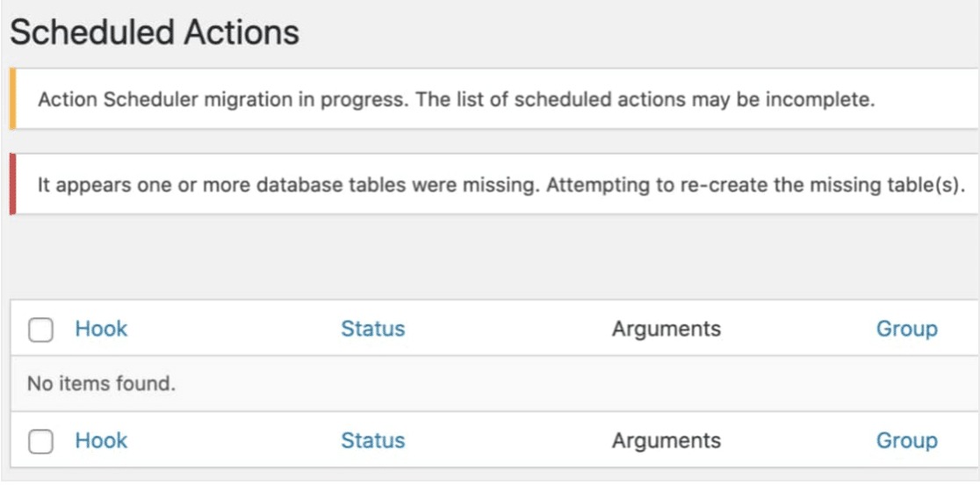Viewport: 980px width, 485px height.
Task: Click the Arguments column header label
Action: 666,329
